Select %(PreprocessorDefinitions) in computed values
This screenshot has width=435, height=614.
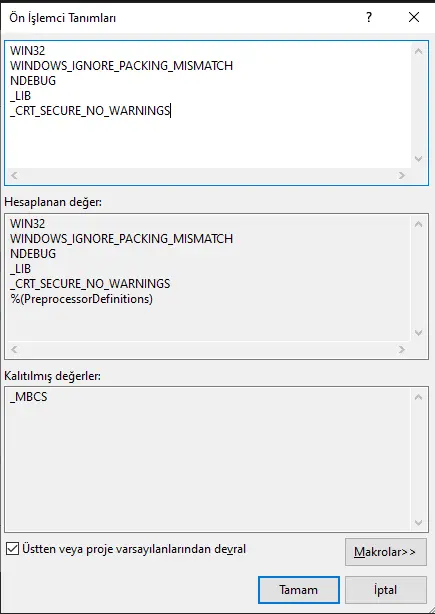point(81,299)
